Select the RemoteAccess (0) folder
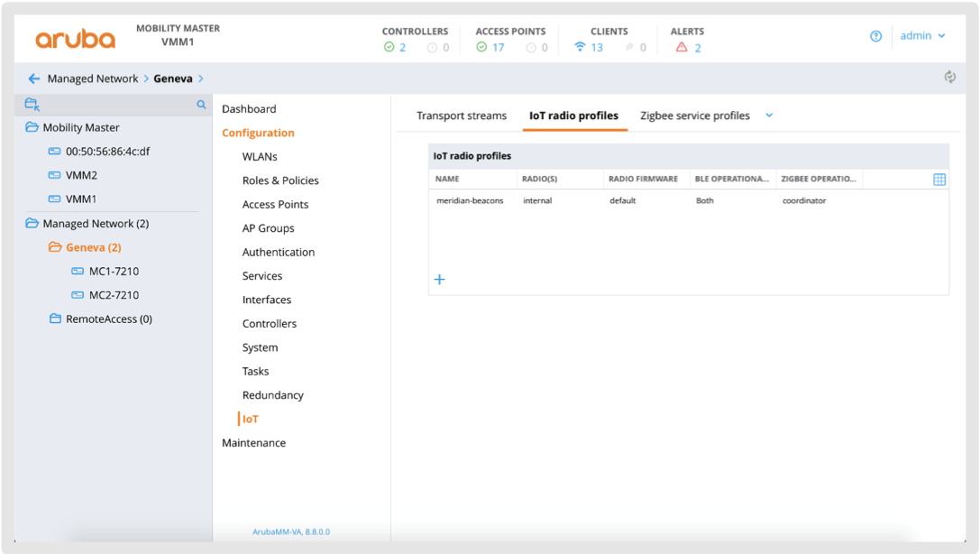This screenshot has height=554, width=980. (108, 319)
